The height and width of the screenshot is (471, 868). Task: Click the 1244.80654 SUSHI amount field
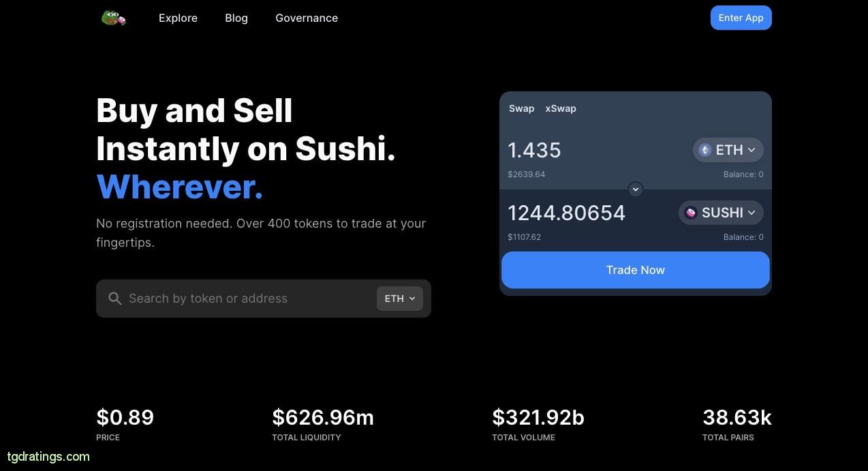point(566,213)
